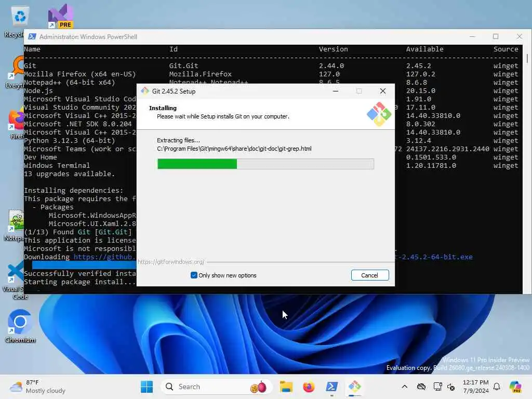Toggle the Only show new options checkbox
The image size is (532, 399).
194,275
